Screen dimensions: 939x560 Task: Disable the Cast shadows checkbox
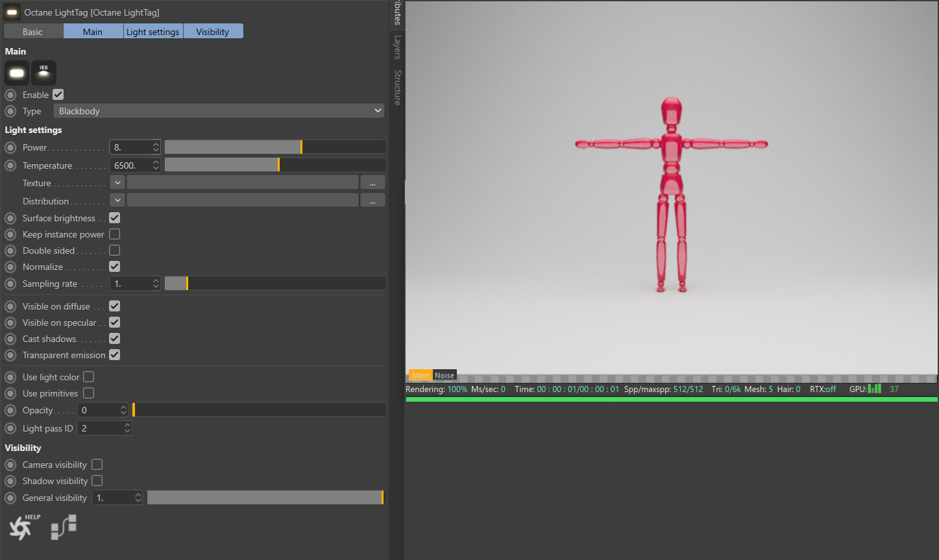[115, 339]
